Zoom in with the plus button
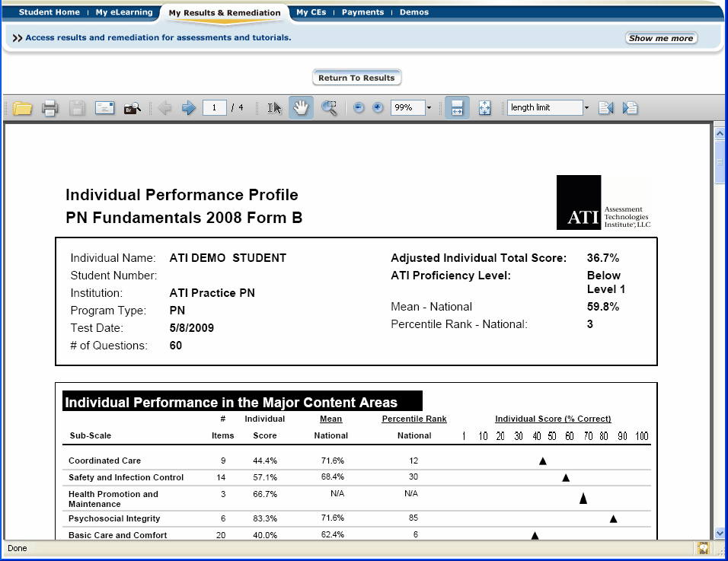Viewport: 728px width, 561px height. pos(378,107)
